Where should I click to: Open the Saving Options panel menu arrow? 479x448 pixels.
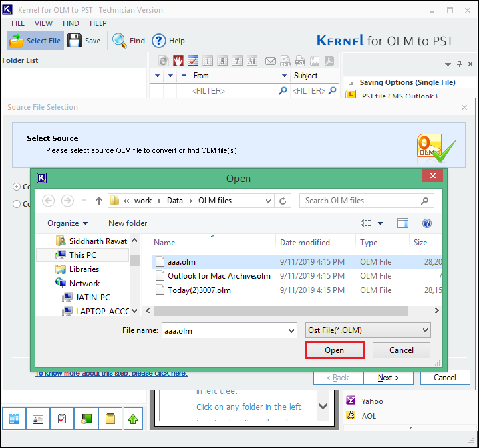pyautogui.click(x=448, y=64)
